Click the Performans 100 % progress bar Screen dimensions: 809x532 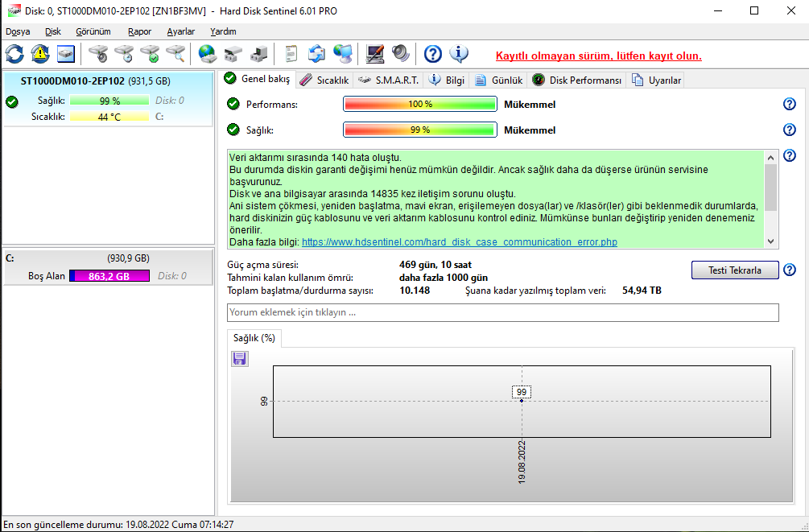tap(420, 104)
